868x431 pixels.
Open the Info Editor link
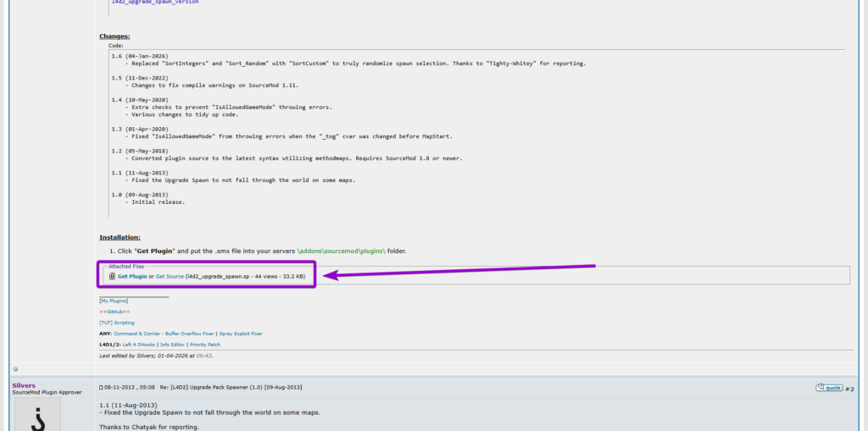click(x=172, y=345)
